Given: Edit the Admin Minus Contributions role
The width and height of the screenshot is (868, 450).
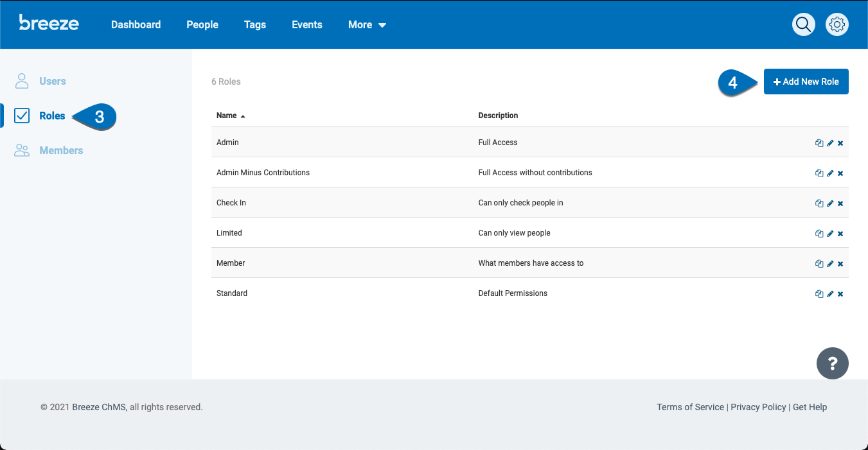Looking at the screenshot, I should 830,173.
